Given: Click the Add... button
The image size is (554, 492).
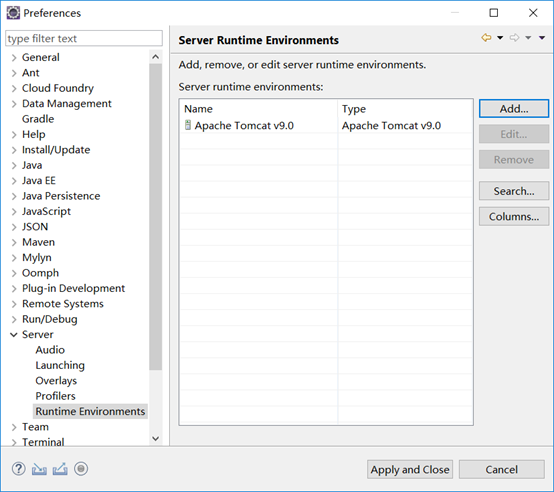Looking at the screenshot, I should [514, 109].
